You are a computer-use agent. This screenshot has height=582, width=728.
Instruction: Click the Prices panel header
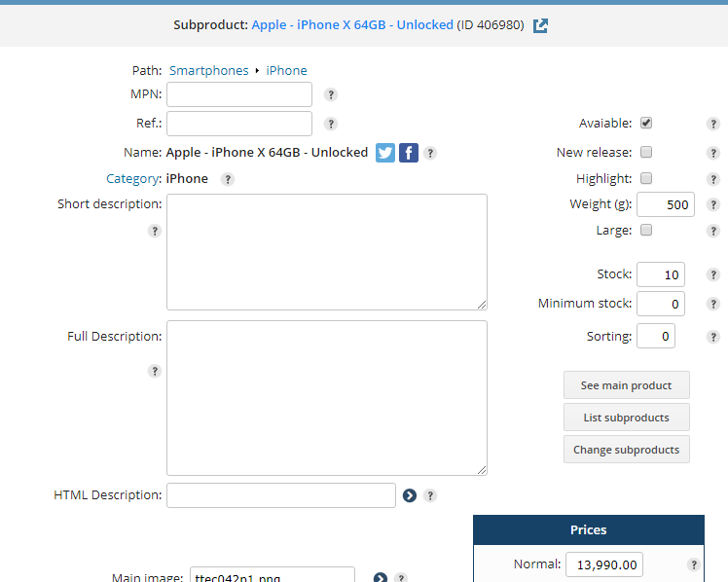tap(589, 529)
